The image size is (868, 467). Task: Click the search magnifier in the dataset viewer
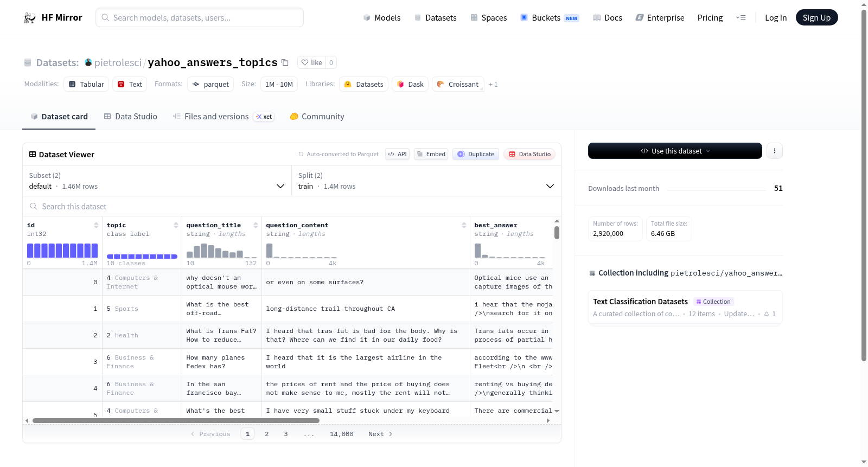[x=34, y=207]
